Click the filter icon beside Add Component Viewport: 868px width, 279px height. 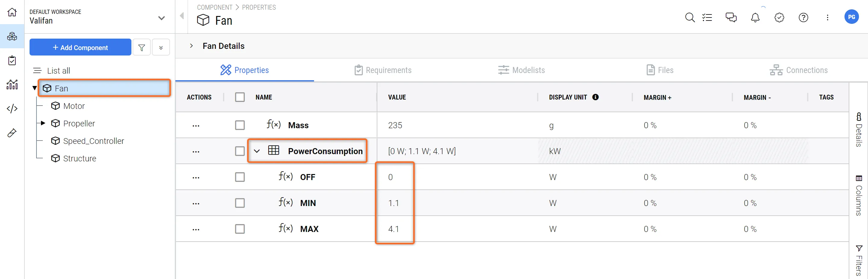click(142, 48)
